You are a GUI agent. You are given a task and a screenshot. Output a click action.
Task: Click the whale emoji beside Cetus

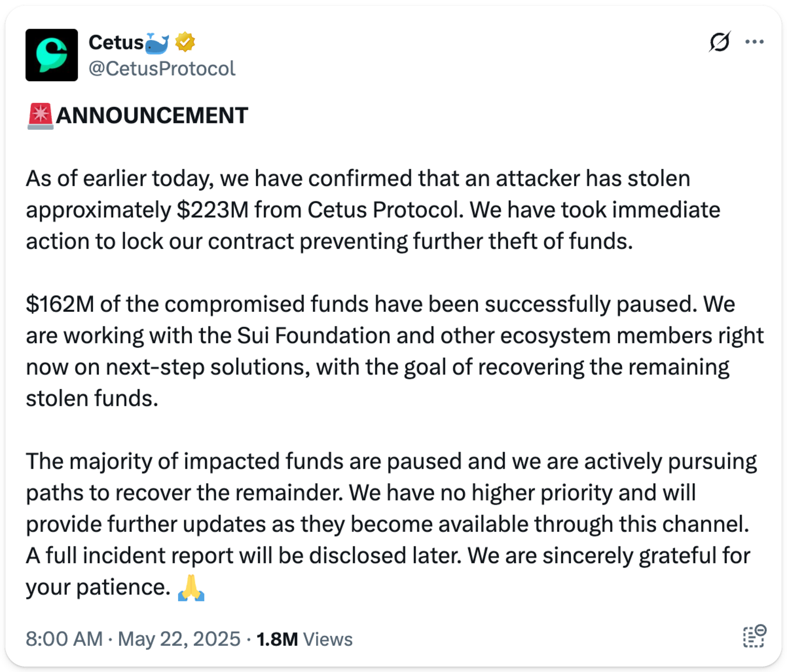coord(158,43)
